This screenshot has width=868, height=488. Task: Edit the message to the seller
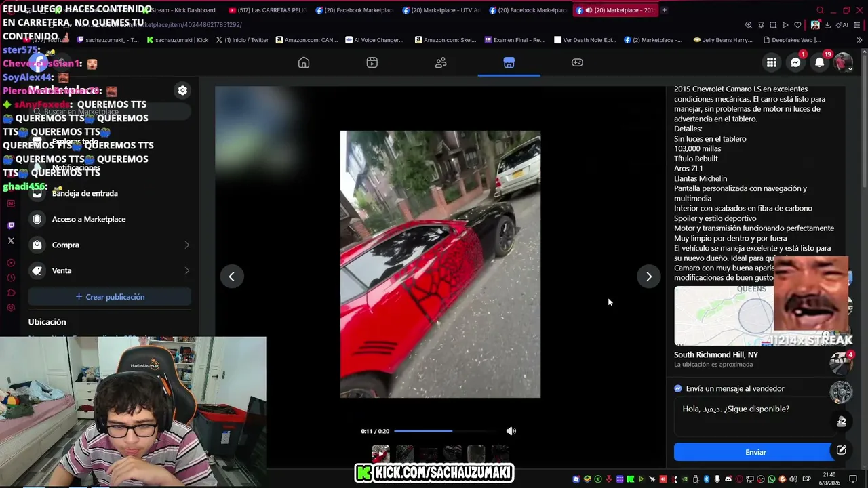pyautogui.click(x=754, y=416)
